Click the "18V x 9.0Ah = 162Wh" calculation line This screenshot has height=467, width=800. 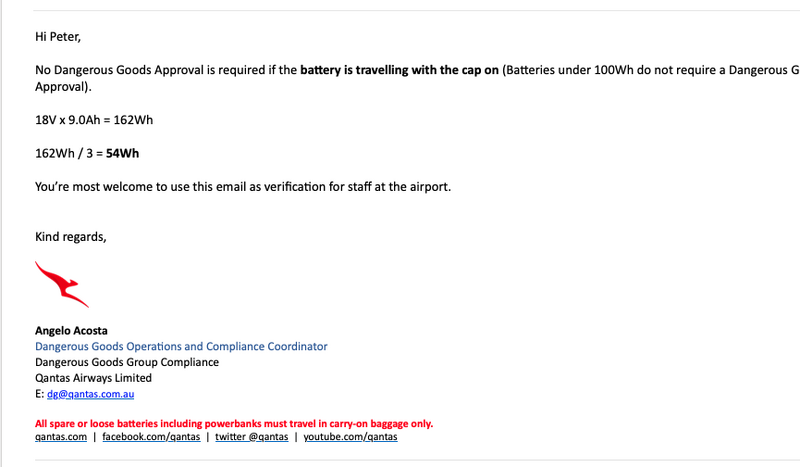94,120
